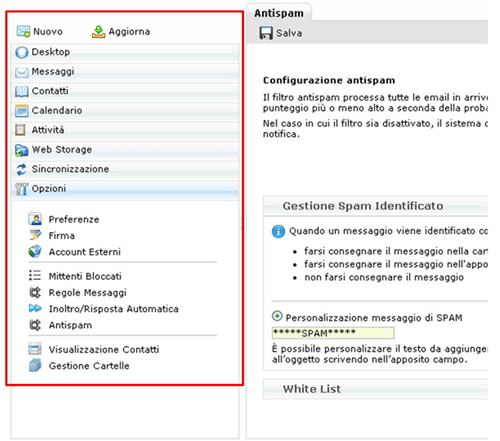This screenshot has width=500, height=441.
Task: Expand the White List section header
Action: pos(375,389)
